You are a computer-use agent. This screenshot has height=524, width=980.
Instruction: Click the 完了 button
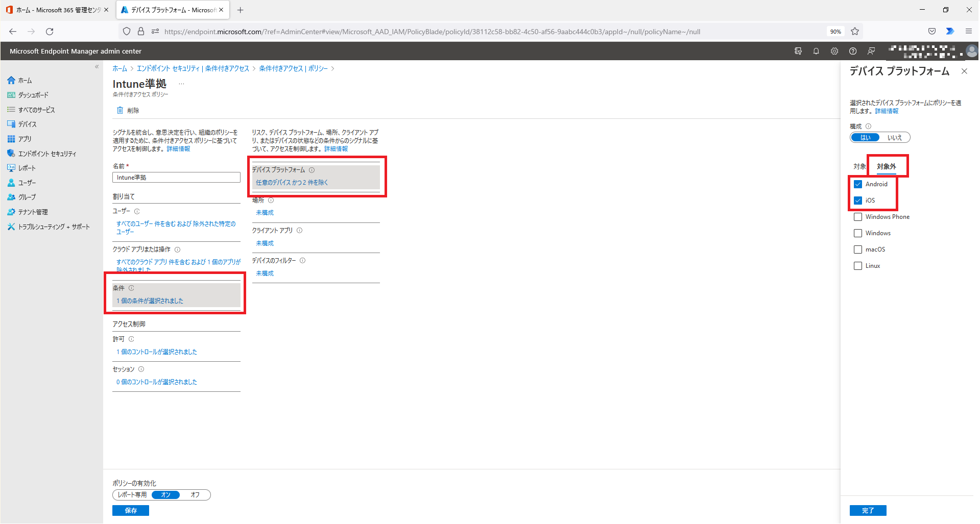tap(868, 511)
